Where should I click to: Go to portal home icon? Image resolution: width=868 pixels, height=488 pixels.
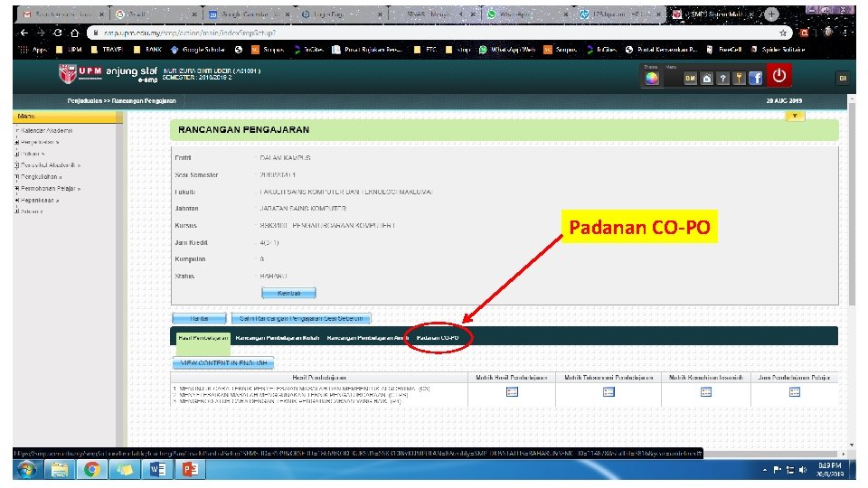(706, 79)
